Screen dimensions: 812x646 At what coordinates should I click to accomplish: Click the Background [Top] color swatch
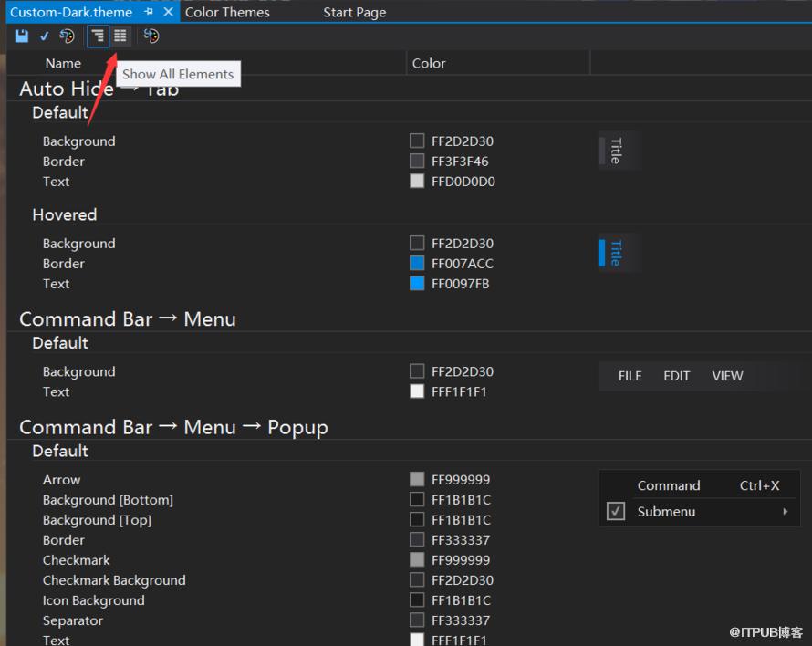[x=417, y=519]
